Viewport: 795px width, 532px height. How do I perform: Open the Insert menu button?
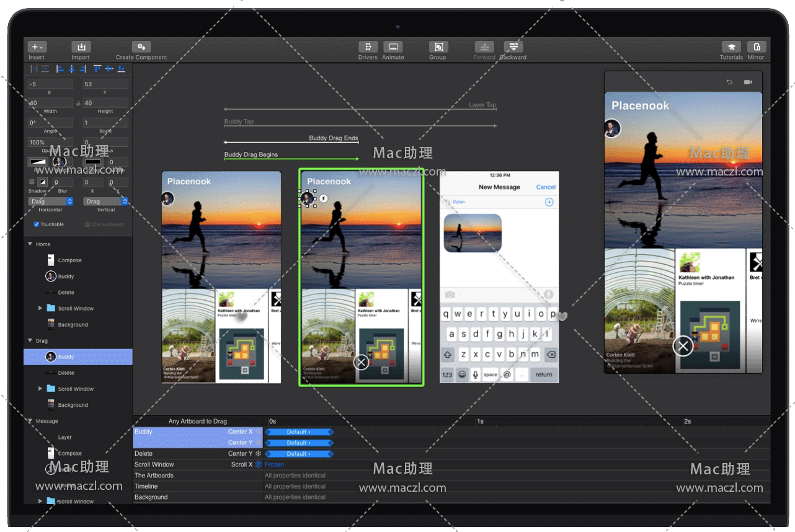coord(37,47)
